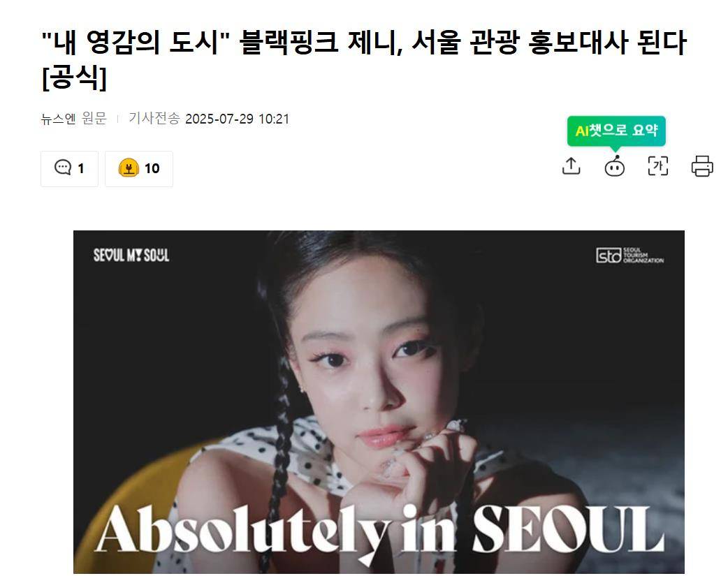Open the font size adjustment icon
Image resolution: width=728 pixels, height=576 pixels.
point(658,166)
